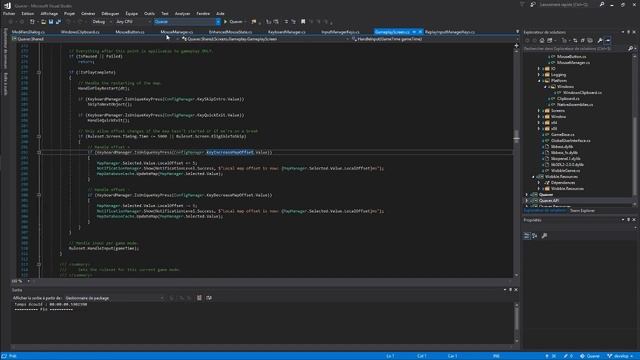
Task: Click the bookmark toolbar icon
Action: pyautogui.click(x=303, y=22)
